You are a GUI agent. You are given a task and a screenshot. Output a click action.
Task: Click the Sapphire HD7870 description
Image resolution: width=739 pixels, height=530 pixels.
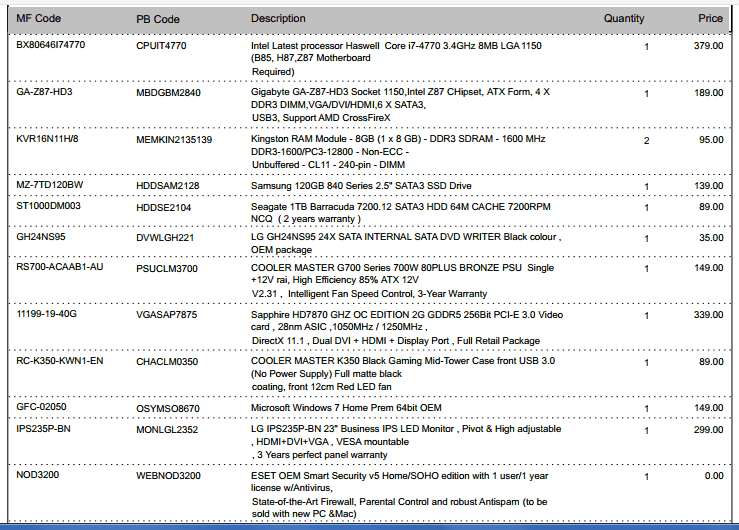[x=407, y=327]
